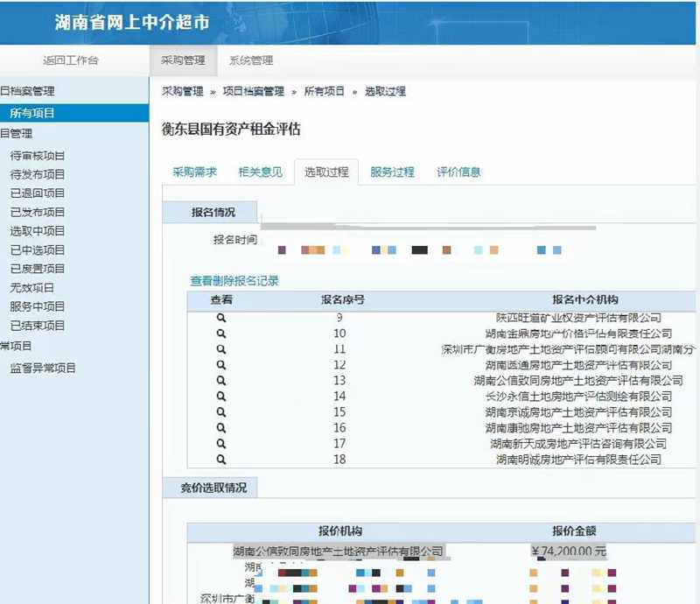
Task: Open view icon for registration number 11
Action: 221,349
